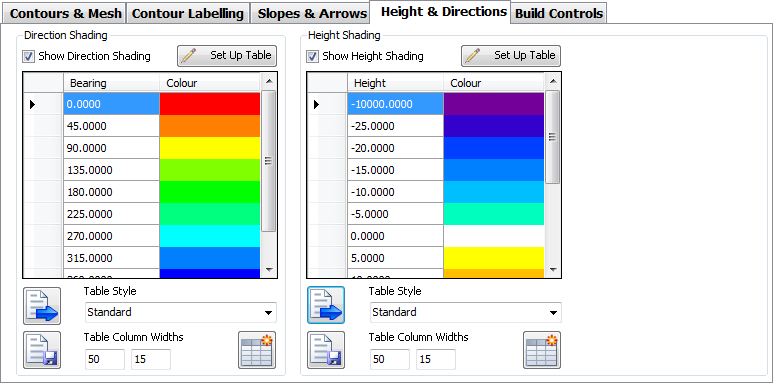This screenshot has height=384, width=775.
Task: Click the save table icon under Direction Shading
Action: coord(42,350)
